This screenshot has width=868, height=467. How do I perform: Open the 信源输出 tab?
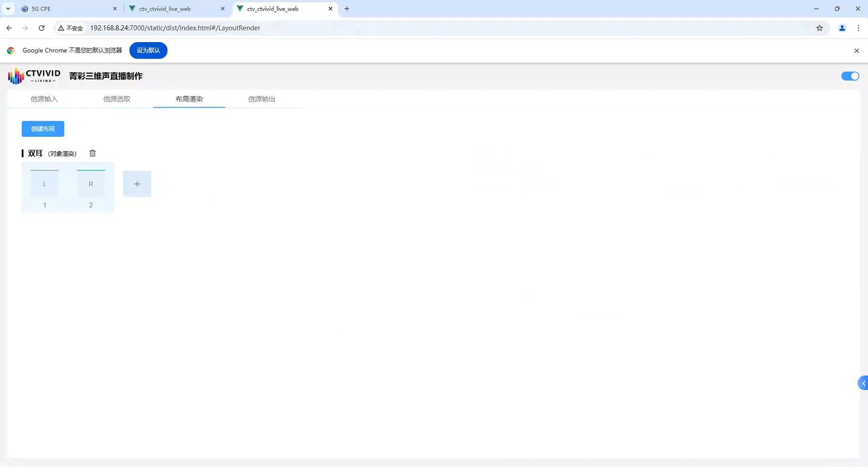coord(262,99)
